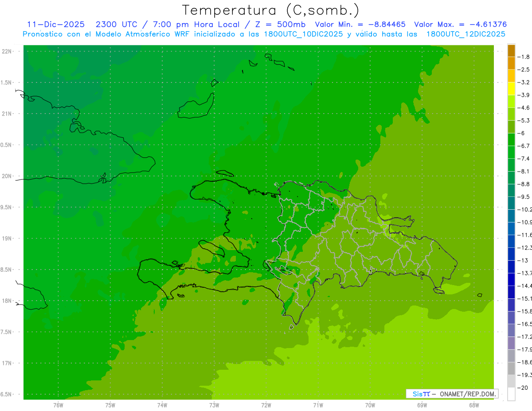Click the brown swatch above the -1.8 label
Viewport: 532px width, 411px height.
pos(511,51)
